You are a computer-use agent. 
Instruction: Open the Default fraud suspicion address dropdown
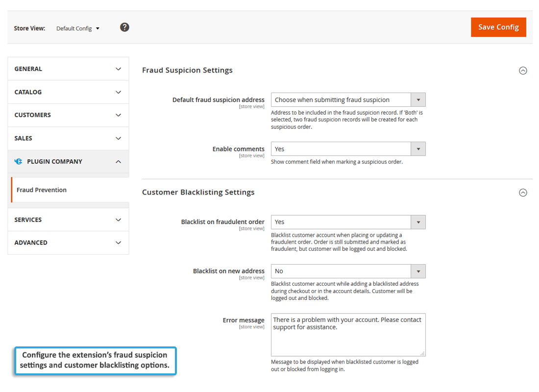[x=348, y=100]
